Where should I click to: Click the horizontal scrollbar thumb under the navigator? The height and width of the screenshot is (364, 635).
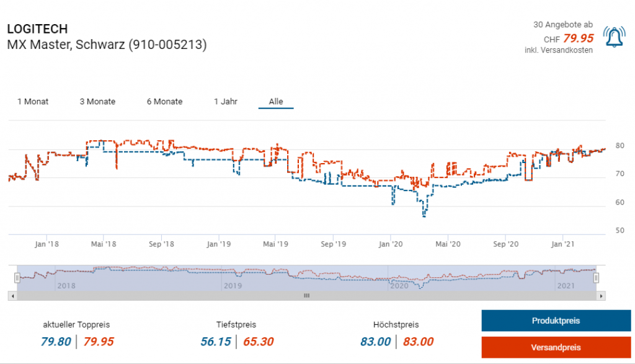306,296
